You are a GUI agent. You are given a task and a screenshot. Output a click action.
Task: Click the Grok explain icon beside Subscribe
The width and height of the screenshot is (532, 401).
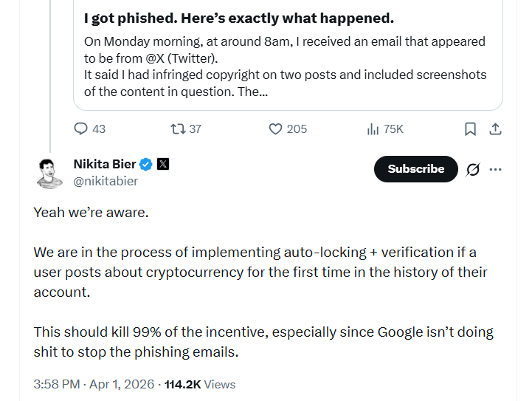pyautogui.click(x=473, y=169)
